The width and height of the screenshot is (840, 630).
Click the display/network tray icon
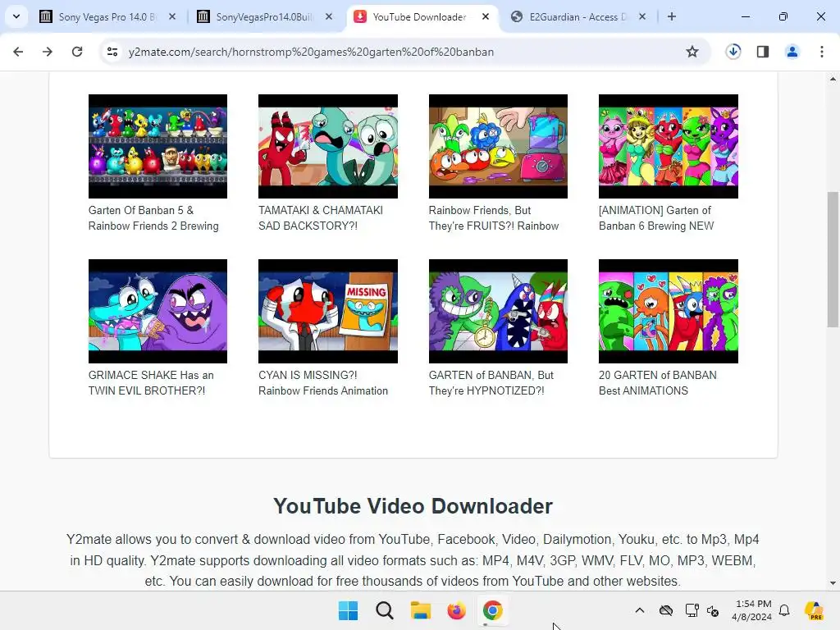pyautogui.click(x=692, y=610)
